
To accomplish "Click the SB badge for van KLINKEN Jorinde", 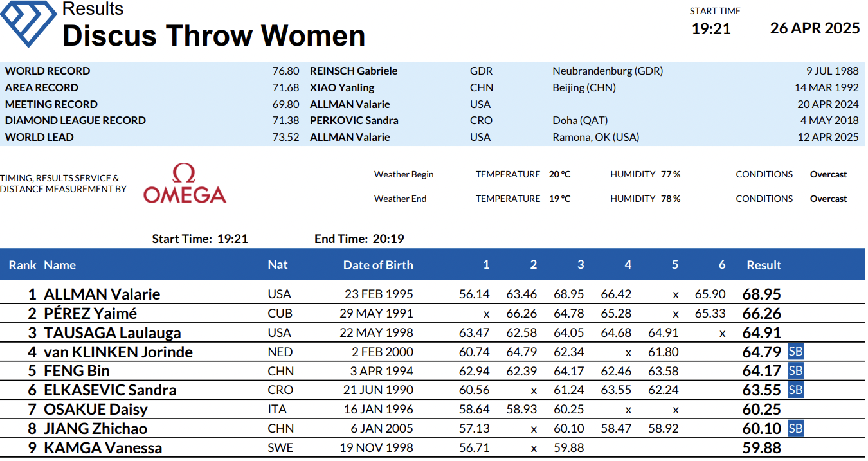I will click(796, 352).
